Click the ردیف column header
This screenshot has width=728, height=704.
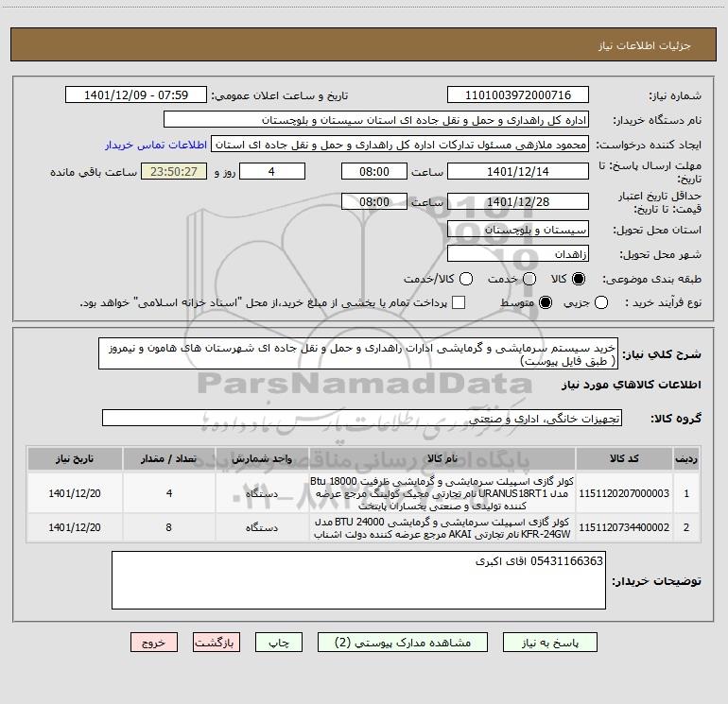(686, 458)
